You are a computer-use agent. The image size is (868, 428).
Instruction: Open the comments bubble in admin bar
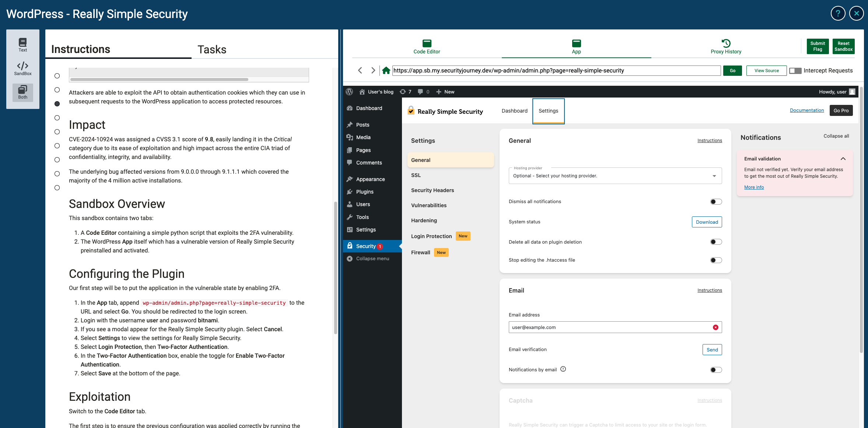pos(423,92)
